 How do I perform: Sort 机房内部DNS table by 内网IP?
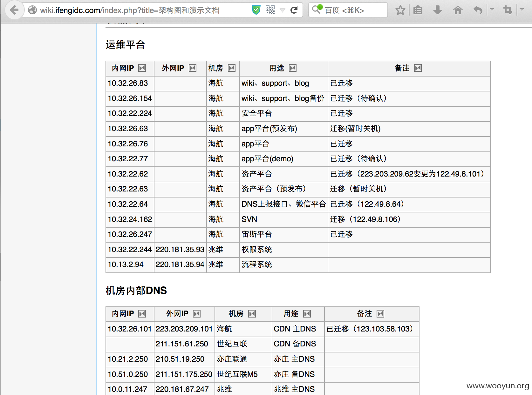click(x=142, y=314)
